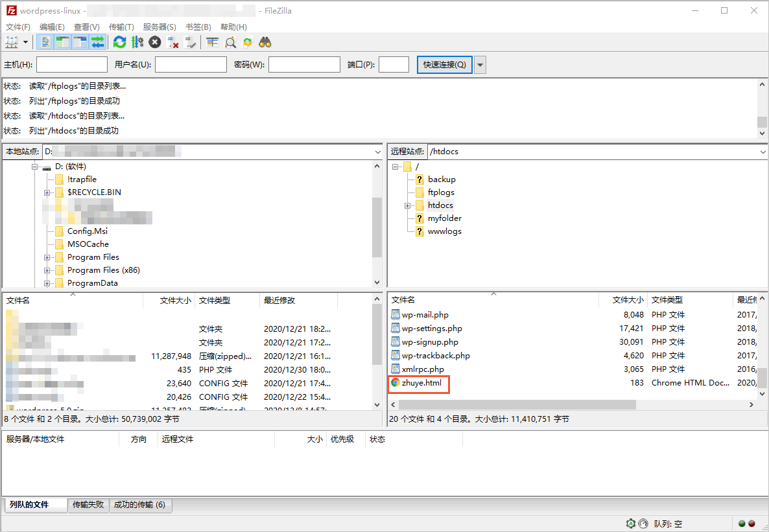The height and width of the screenshot is (532, 769).
Task: Select the wp-settings.php file
Action: pos(432,329)
